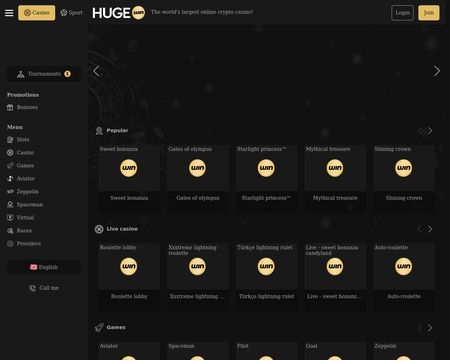Switch to the Sport tab

(71, 13)
